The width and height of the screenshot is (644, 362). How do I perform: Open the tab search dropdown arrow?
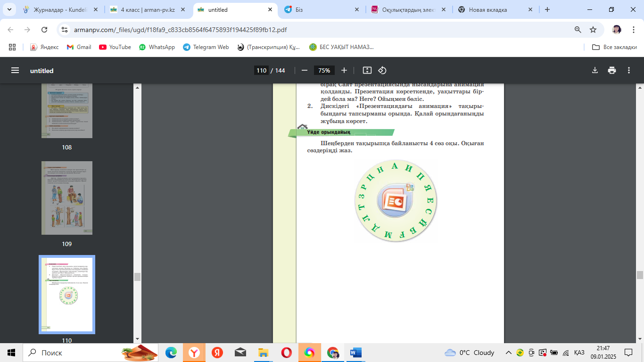[x=9, y=9]
